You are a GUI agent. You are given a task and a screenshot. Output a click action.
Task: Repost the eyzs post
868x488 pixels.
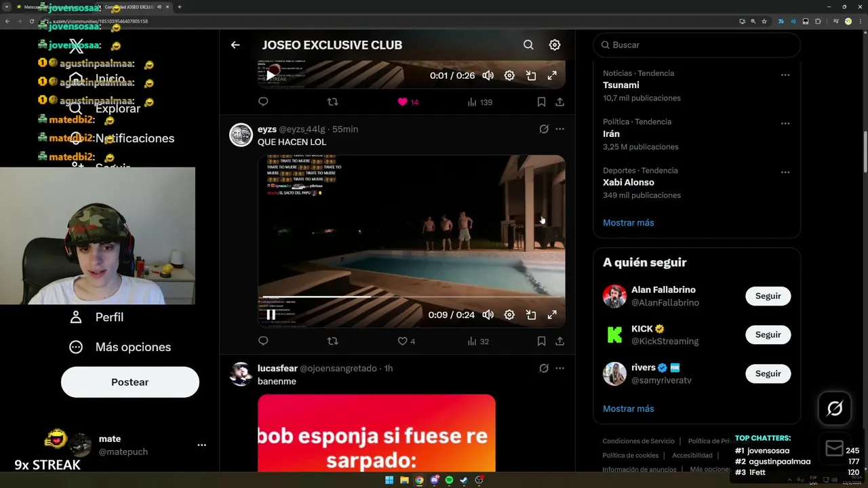coord(332,341)
